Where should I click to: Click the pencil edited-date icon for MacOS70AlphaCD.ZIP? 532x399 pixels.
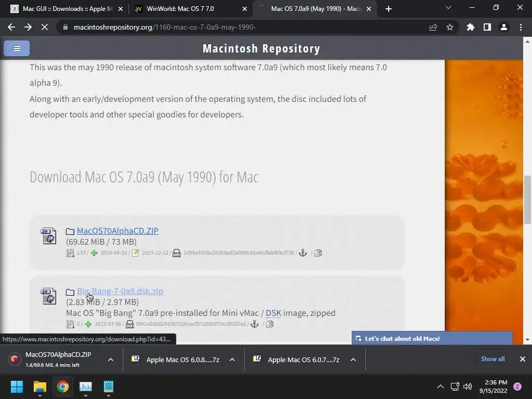136,253
